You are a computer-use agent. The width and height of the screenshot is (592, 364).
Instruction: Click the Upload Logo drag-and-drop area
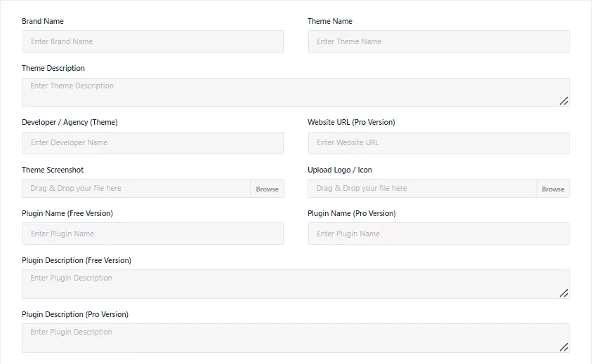click(x=422, y=188)
